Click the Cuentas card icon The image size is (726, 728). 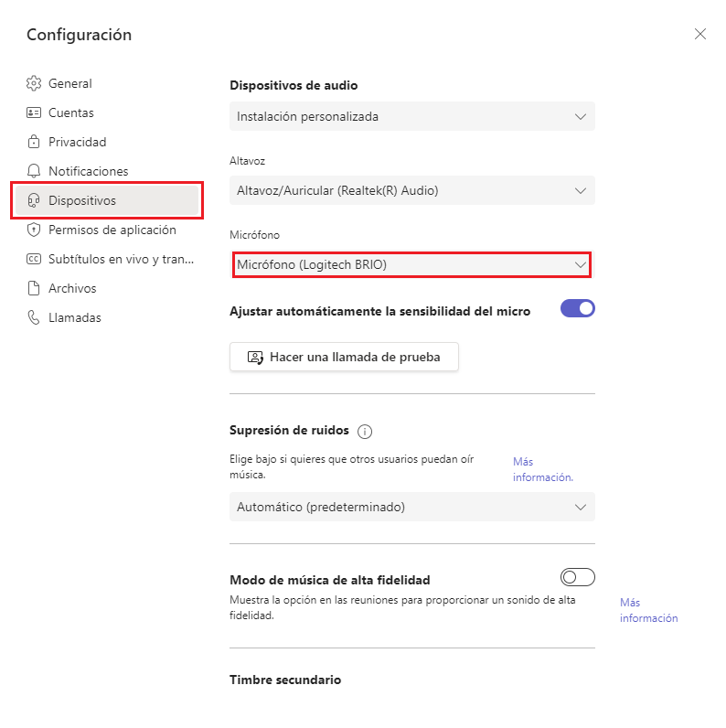(x=34, y=112)
